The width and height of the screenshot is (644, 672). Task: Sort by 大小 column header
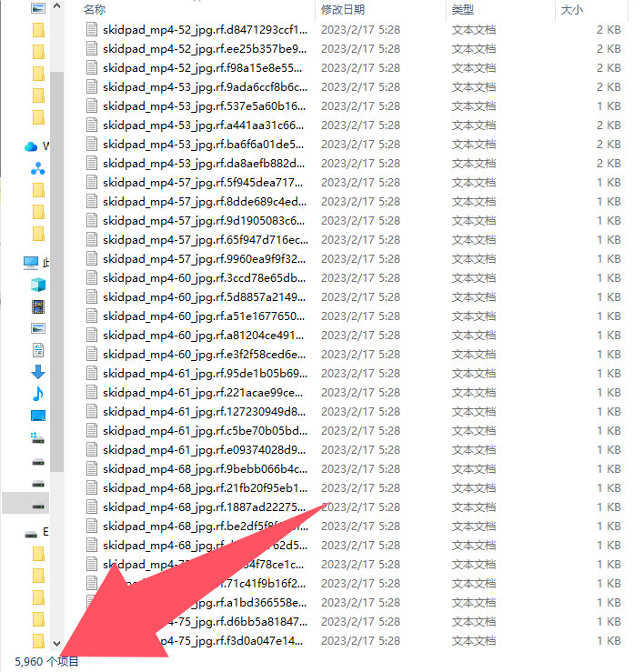(x=572, y=9)
